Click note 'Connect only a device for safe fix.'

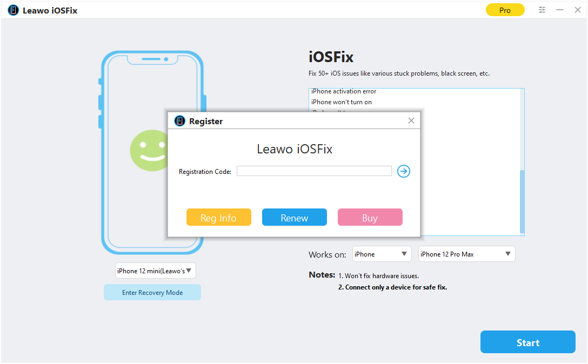[x=392, y=287]
